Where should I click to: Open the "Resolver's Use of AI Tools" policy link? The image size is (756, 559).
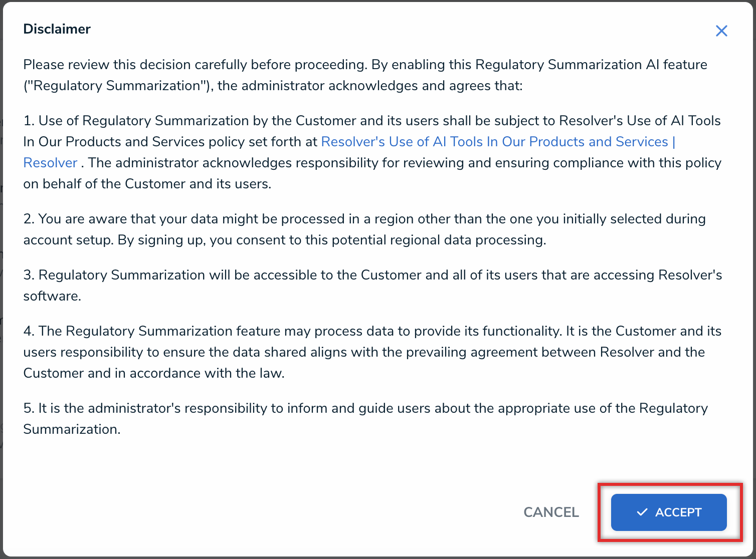tap(496, 142)
